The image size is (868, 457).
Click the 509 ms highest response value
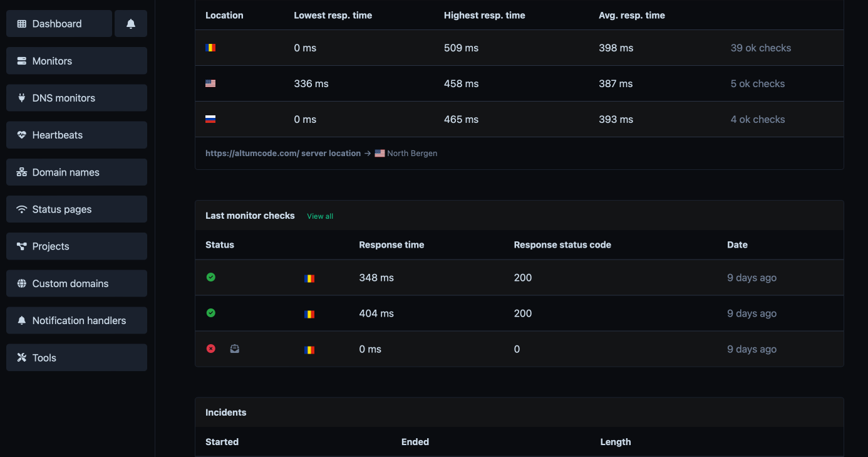click(x=461, y=48)
